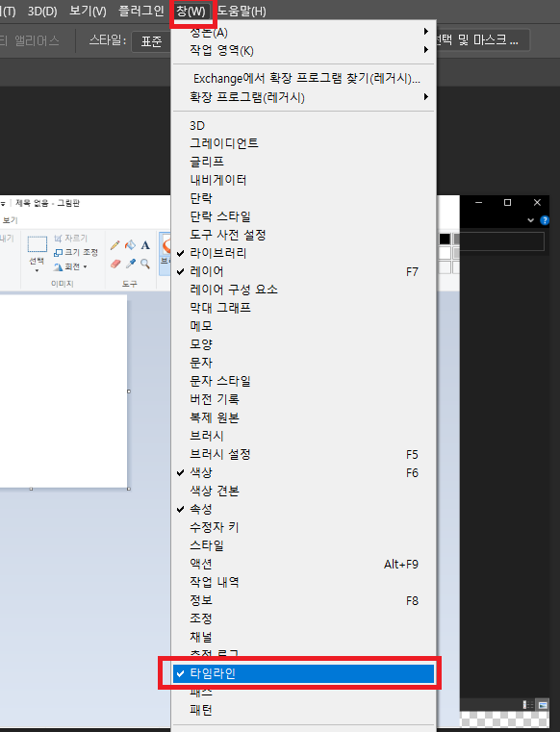The height and width of the screenshot is (732, 560).
Task: Select 도구 사전 설정 menu item
Action: pyautogui.click(x=304, y=235)
